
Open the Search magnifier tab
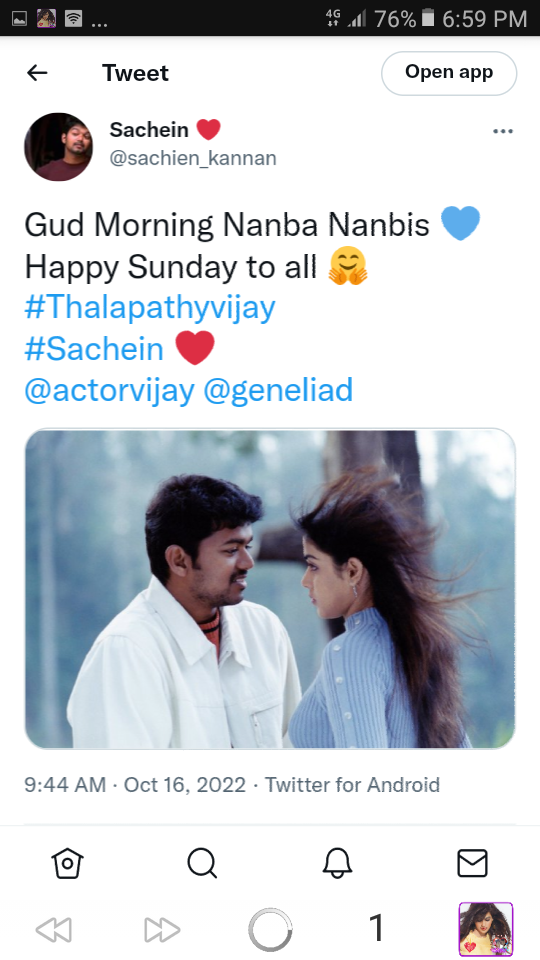click(202, 864)
